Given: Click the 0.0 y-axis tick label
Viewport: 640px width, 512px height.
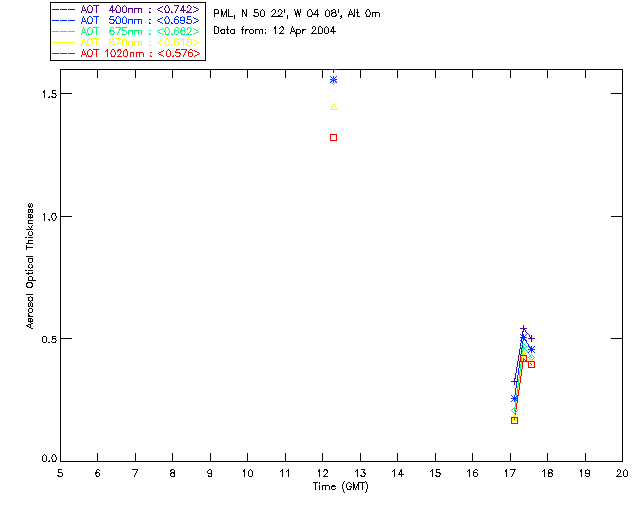Looking at the screenshot, I should [x=49, y=459].
